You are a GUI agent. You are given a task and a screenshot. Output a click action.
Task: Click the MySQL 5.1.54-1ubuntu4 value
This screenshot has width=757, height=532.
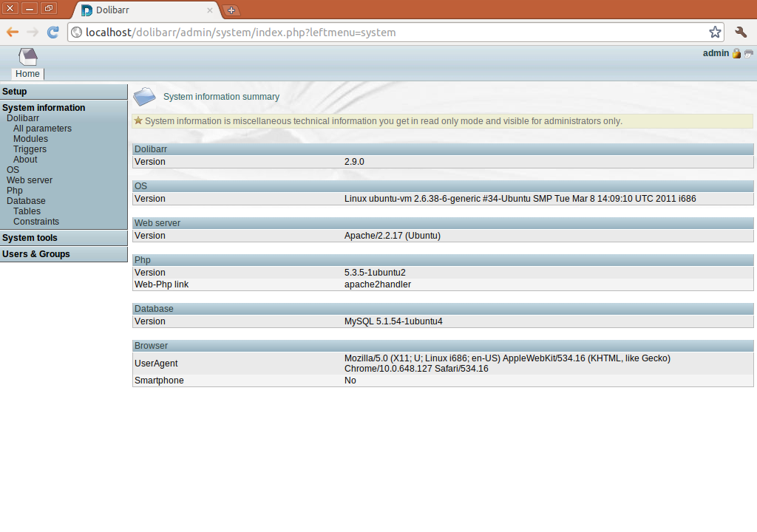[x=393, y=321]
